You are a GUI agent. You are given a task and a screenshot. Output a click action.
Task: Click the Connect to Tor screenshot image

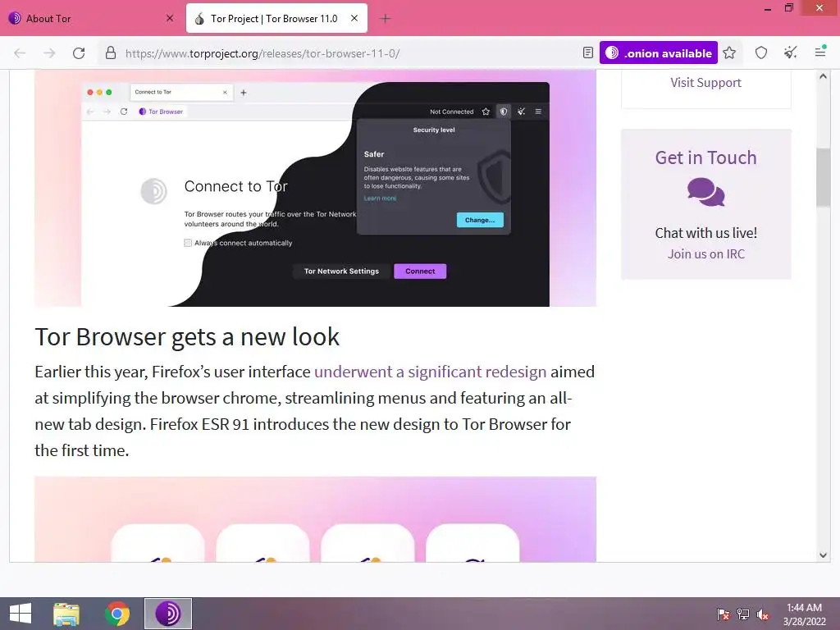316,188
